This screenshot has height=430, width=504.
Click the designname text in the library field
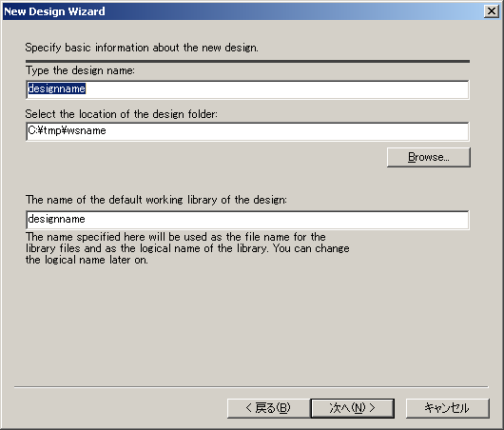[x=56, y=219]
